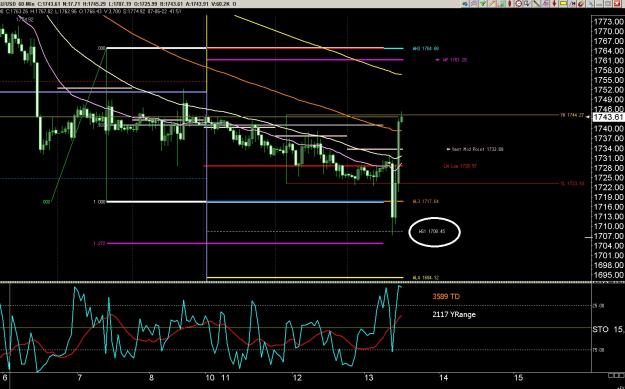Click the '2117 YRange' text
The image size is (625, 389).
pos(454,314)
